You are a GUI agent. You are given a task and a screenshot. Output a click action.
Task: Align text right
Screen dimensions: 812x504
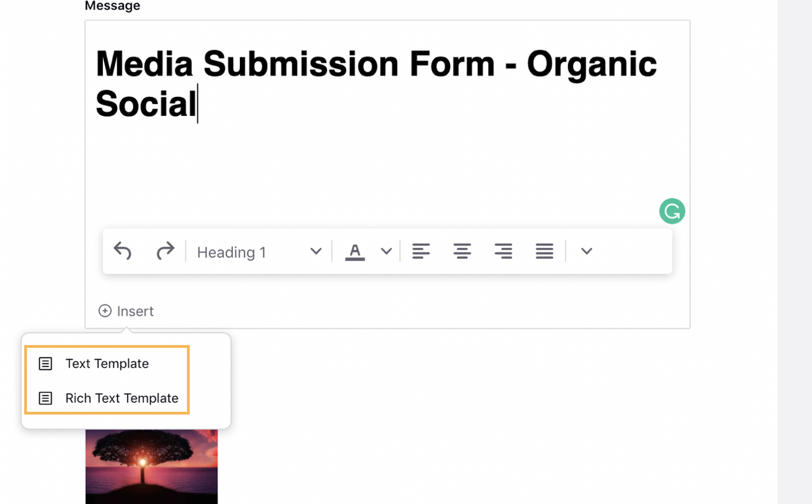[x=503, y=251]
